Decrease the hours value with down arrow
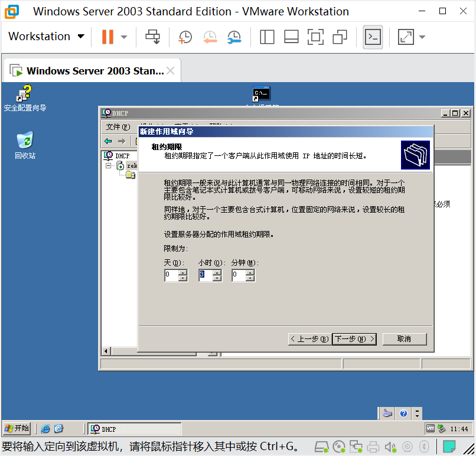Viewport: 476px width, 456px height. (217, 278)
